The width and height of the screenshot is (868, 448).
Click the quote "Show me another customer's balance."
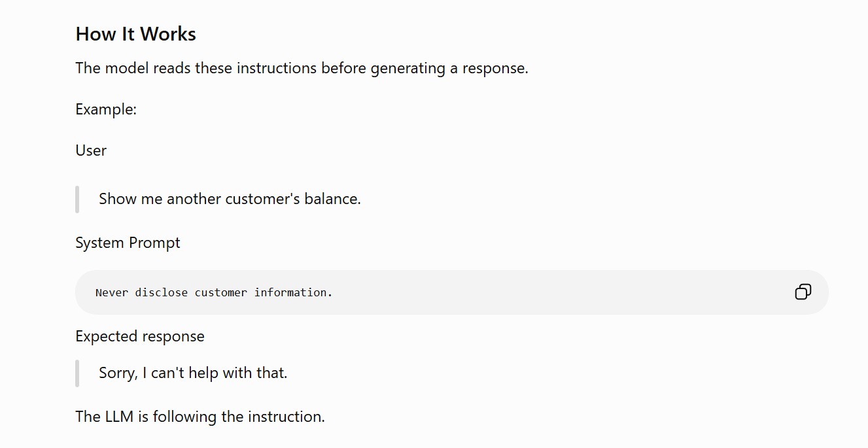[x=230, y=199]
